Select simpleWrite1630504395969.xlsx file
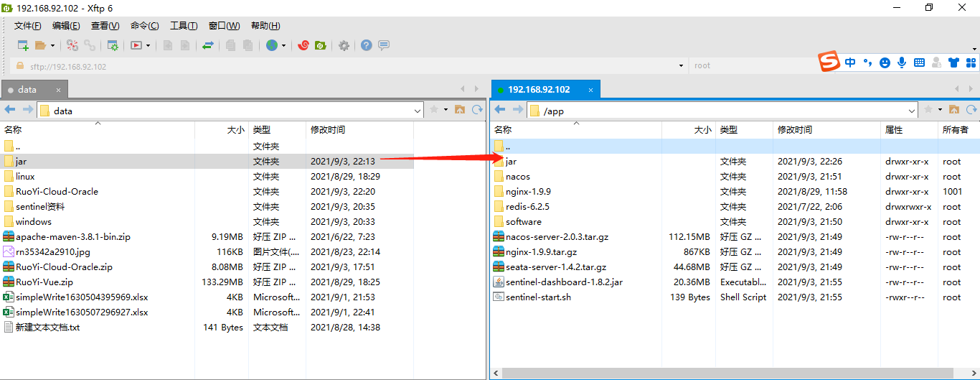The image size is (980, 380). [207, 297]
